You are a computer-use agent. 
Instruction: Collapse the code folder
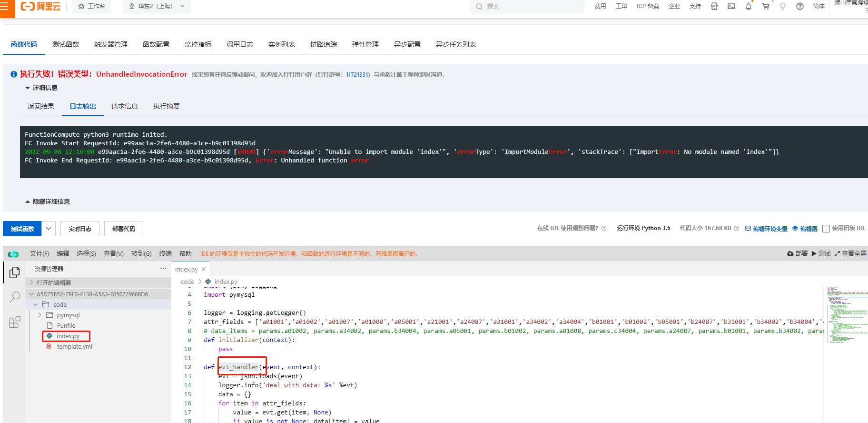click(99, 304)
